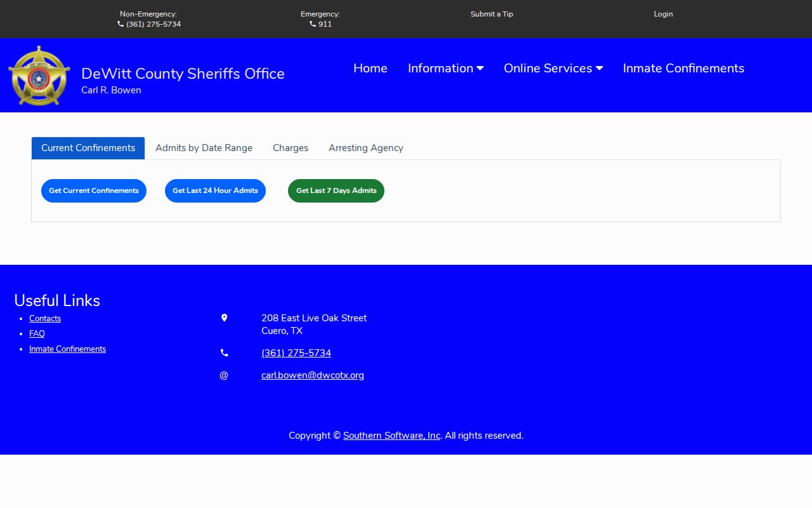This screenshot has width=812, height=508.
Task: Click the Login link
Action: 664,14
